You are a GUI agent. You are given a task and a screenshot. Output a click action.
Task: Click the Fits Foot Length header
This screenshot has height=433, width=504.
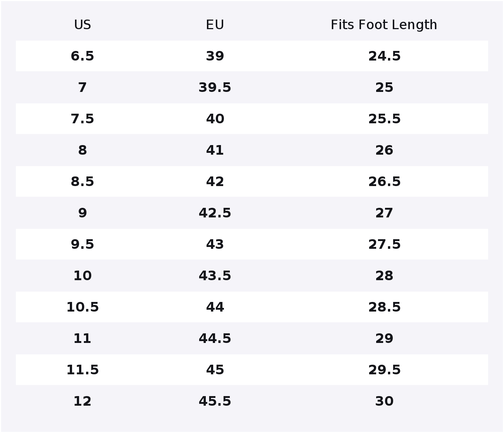coord(384,25)
